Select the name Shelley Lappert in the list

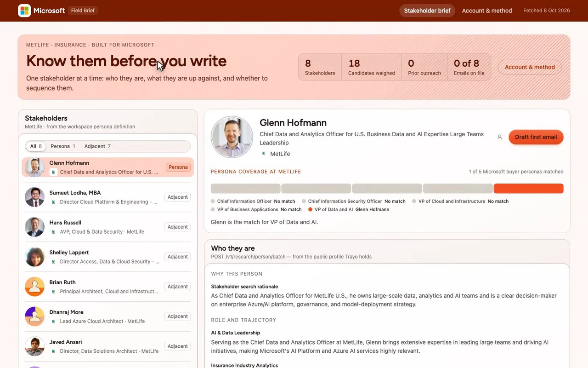pos(69,253)
